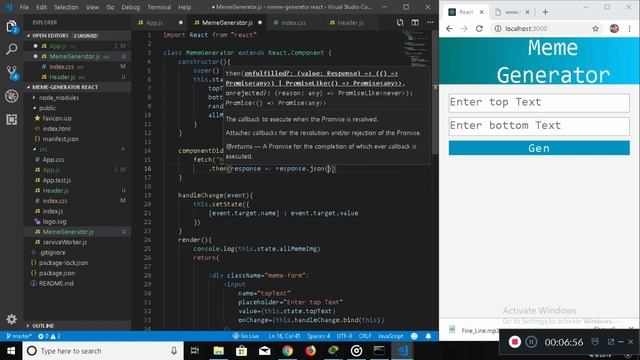Open App.test.js in the file tree
Image resolution: width=640 pixels, height=360 pixels.
point(56,180)
